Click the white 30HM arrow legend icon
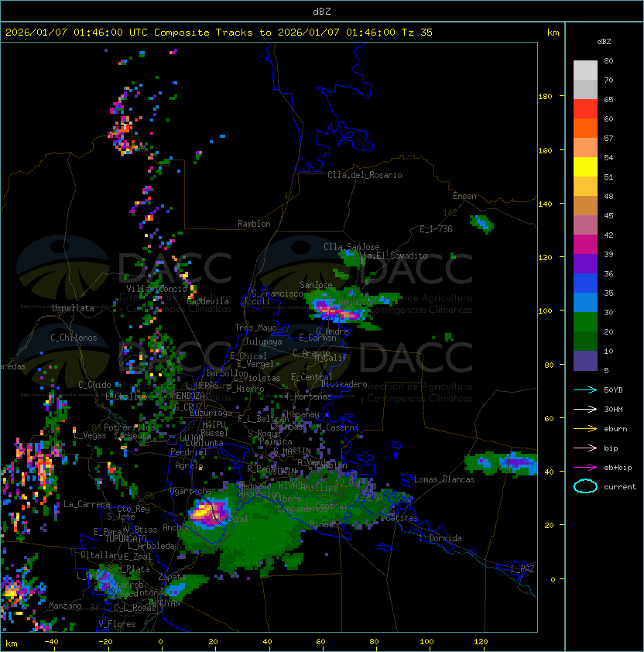 [x=585, y=409]
